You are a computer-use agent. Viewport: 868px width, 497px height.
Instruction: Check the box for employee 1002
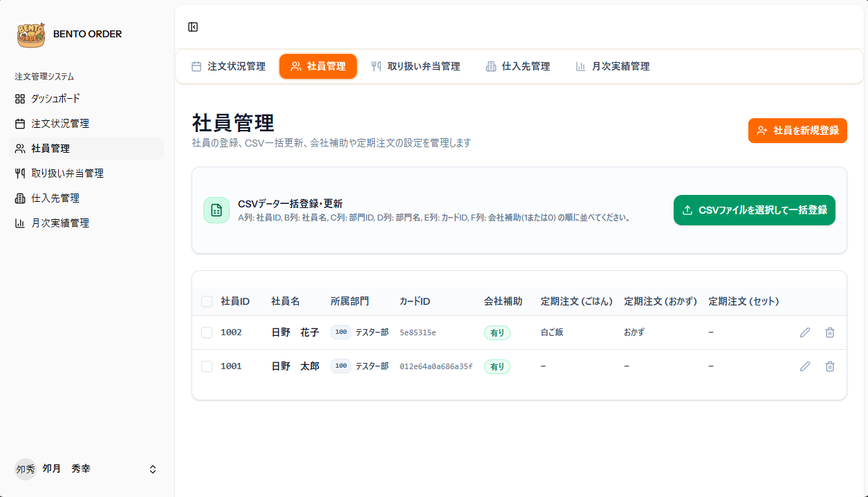207,332
